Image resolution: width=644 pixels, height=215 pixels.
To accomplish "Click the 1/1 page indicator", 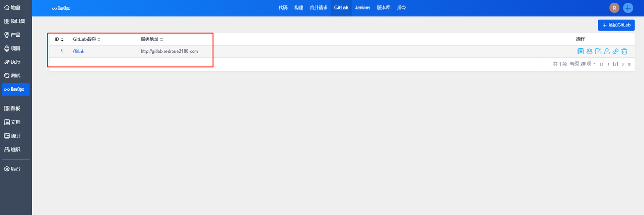I will pos(615,64).
